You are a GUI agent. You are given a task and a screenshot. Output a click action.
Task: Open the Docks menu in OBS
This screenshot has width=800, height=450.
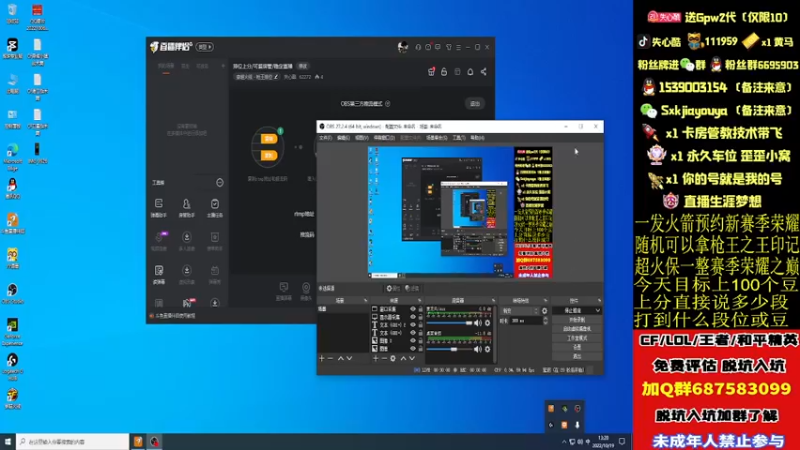point(384,138)
